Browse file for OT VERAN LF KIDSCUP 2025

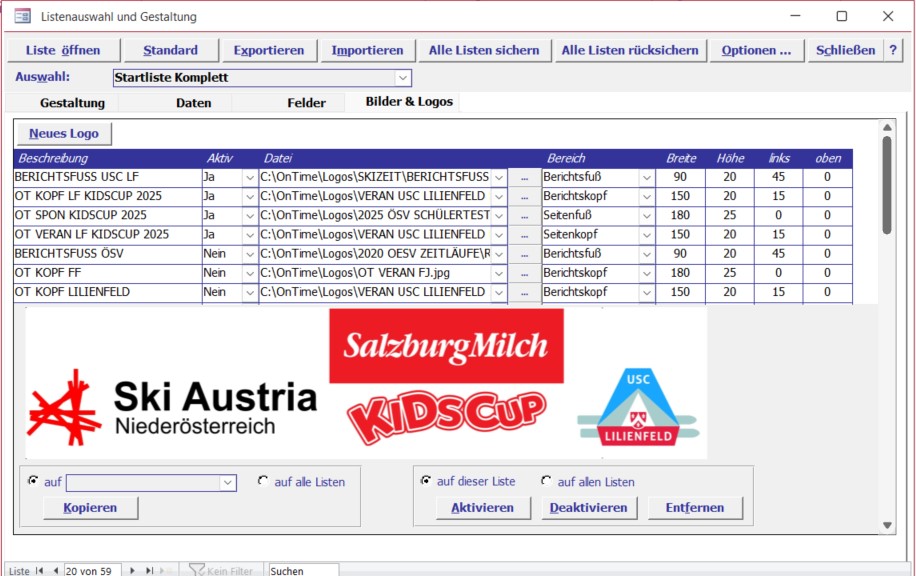pyautogui.click(x=524, y=235)
